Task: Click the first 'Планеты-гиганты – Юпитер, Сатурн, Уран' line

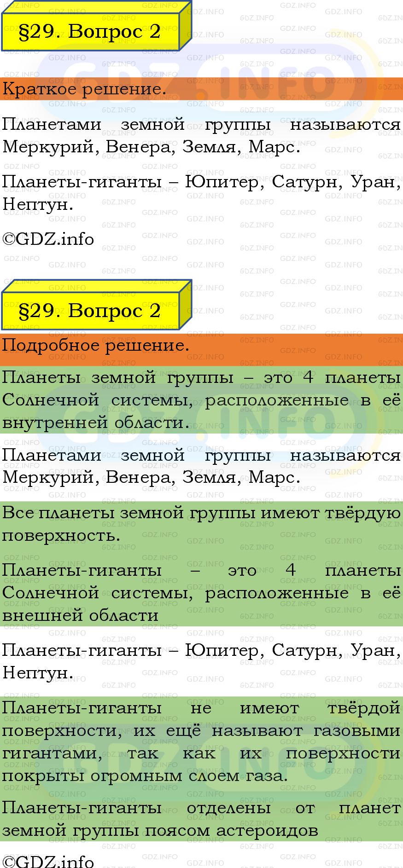Action: click(201, 182)
